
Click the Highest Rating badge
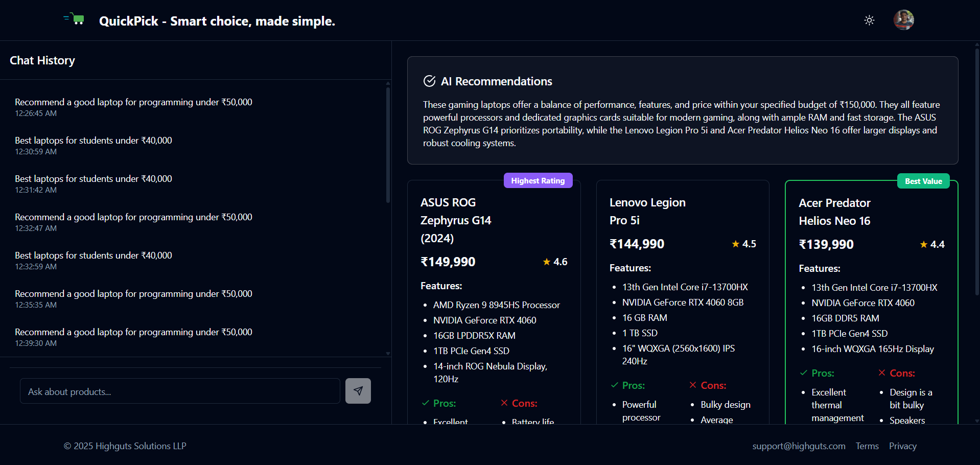(x=538, y=180)
